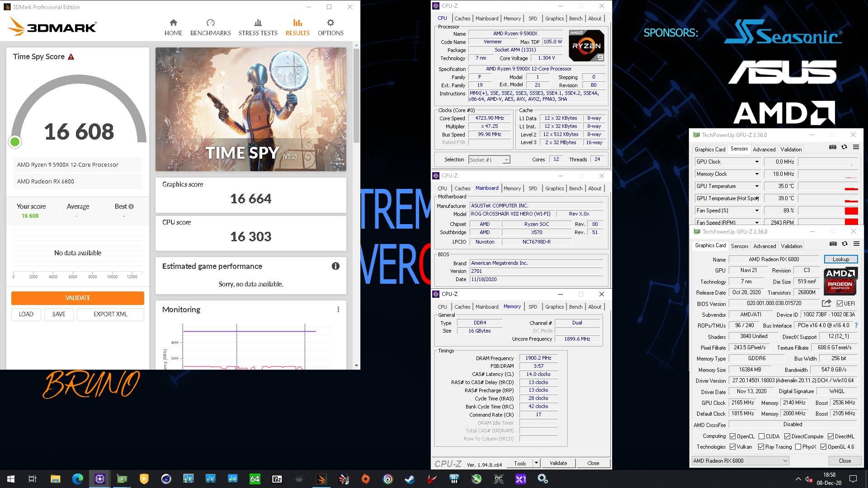868x488 pixels.
Task: Open the Socket #1 selection dropdown in CPU-Z
Action: (x=490, y=160)
